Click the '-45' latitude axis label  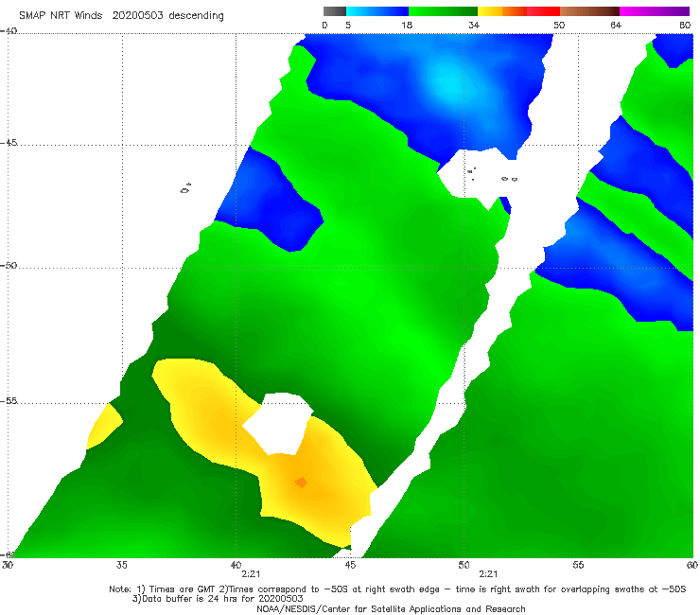point(9,143)
